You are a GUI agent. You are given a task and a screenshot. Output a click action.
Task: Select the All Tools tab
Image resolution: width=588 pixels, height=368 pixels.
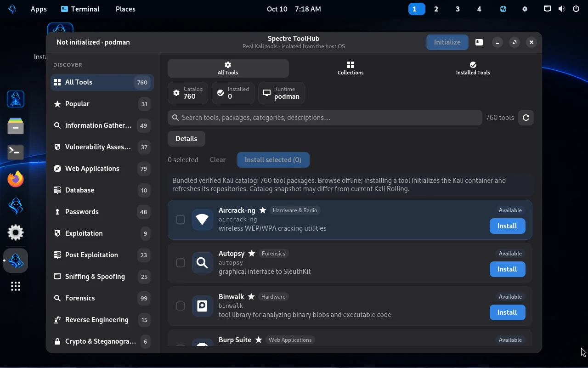tap(228, 68)
